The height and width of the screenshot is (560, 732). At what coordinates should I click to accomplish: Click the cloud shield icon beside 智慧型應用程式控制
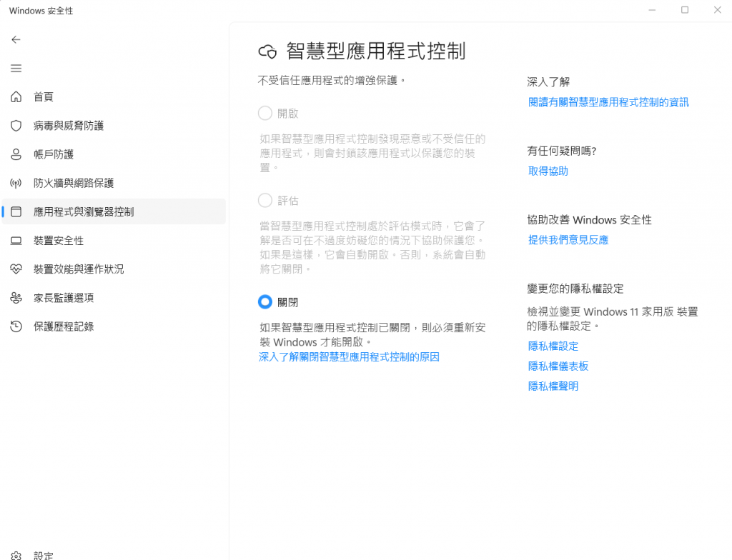tap(267, 51)
